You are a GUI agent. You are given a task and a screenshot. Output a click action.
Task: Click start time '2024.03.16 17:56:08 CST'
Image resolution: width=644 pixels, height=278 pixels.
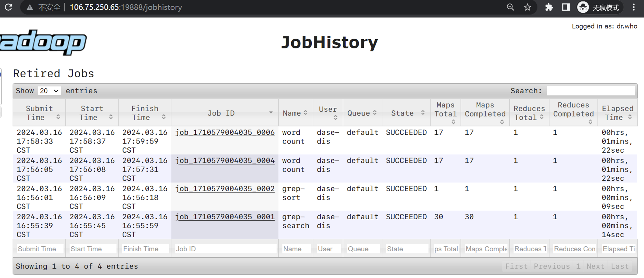tap(92, 169)
